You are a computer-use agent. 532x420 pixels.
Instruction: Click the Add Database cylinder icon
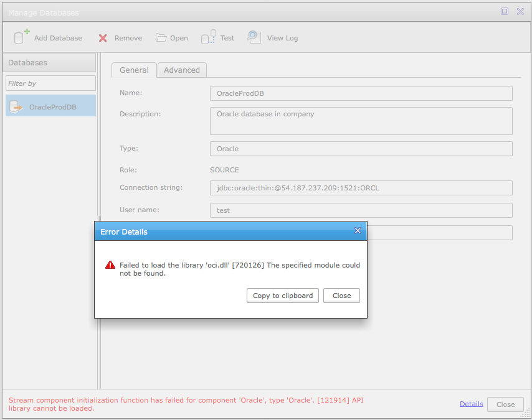tap(22, 37)
